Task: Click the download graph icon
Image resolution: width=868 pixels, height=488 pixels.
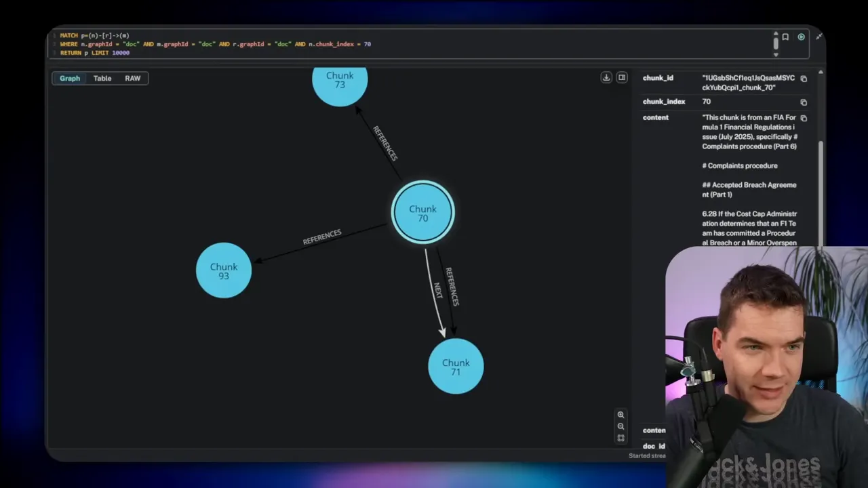Action: [x=606, y=77]
